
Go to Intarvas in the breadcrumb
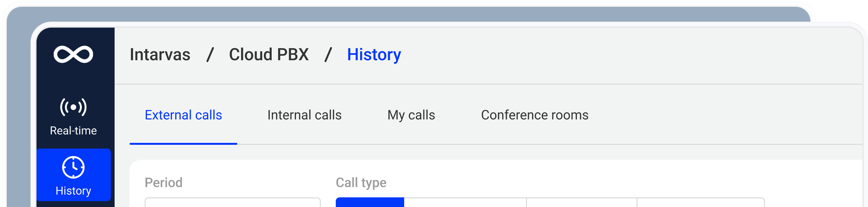coord(160,55)
